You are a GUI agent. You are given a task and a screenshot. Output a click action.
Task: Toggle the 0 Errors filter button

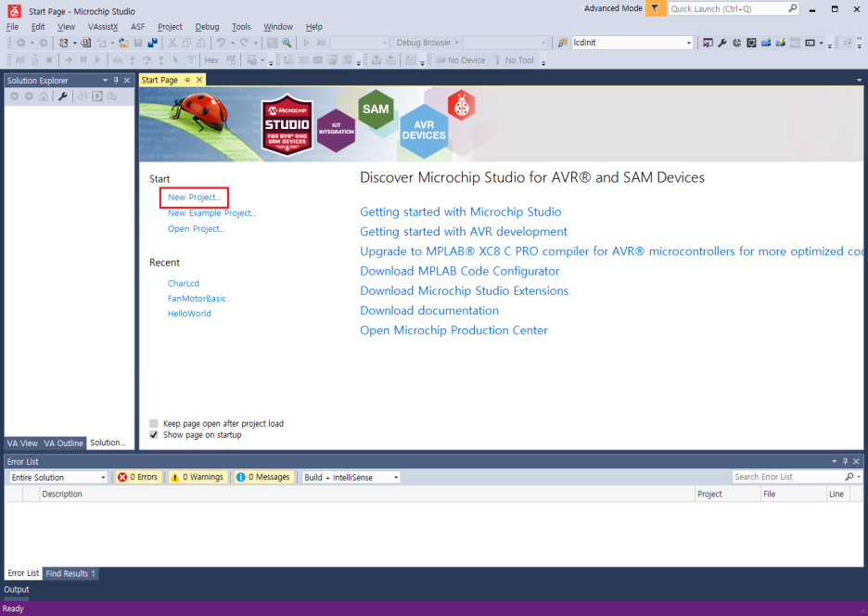click(x=138, y=477)
